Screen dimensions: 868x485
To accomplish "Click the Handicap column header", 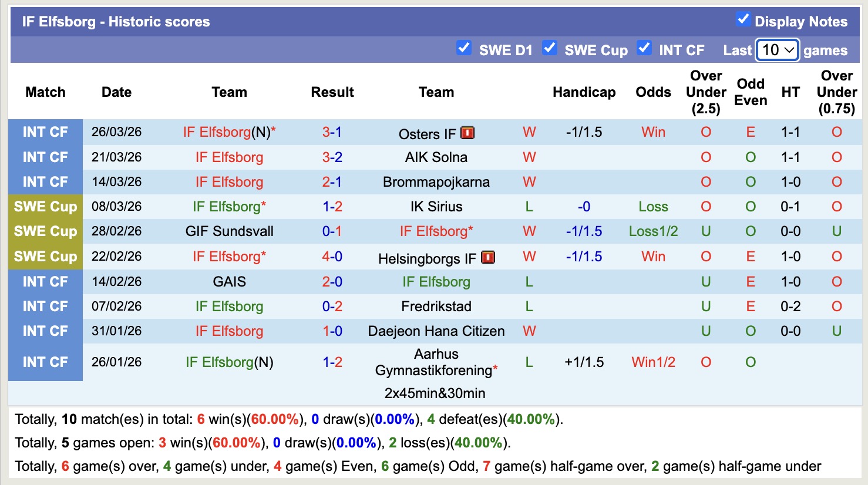I will point(584,92).
